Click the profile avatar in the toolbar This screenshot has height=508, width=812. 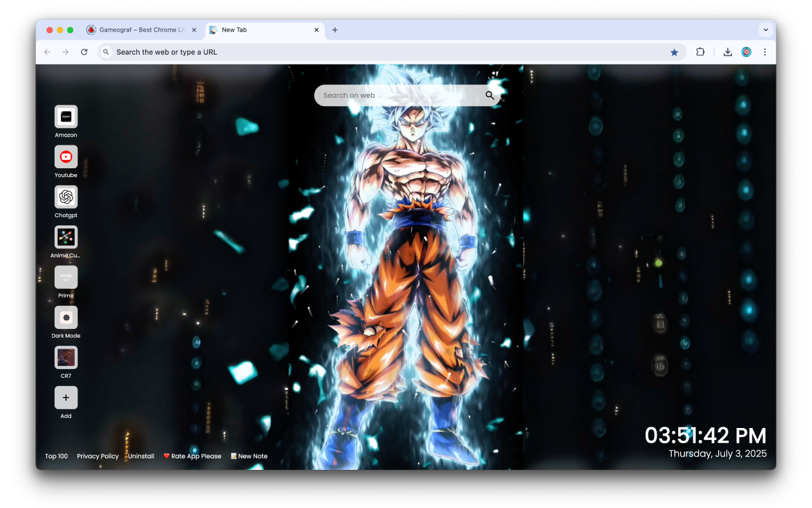[746, 51]
